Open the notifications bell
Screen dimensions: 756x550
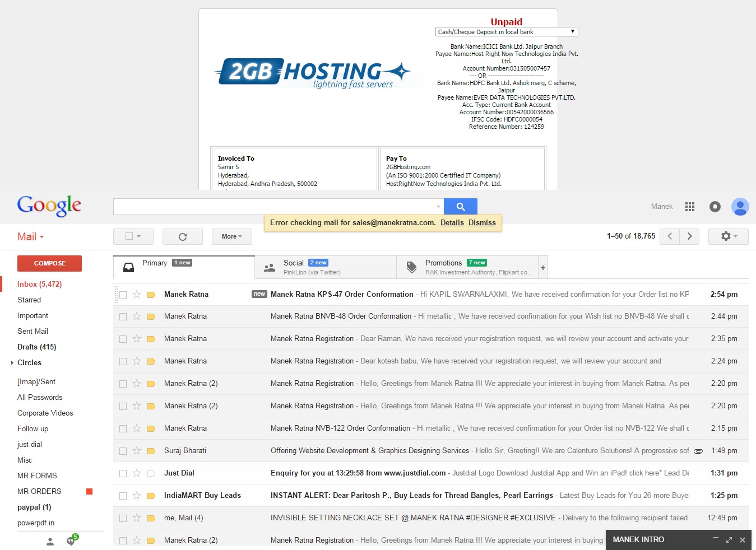(715, 207)
